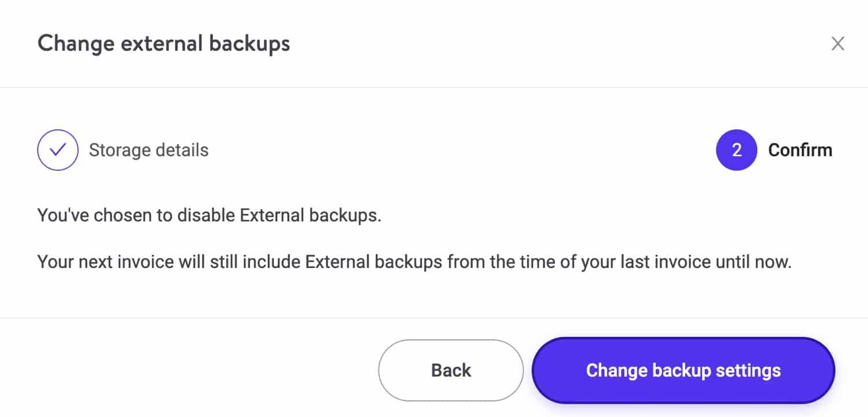
Task: Click the word Confirm beside step 2
Action: point(800,150)
